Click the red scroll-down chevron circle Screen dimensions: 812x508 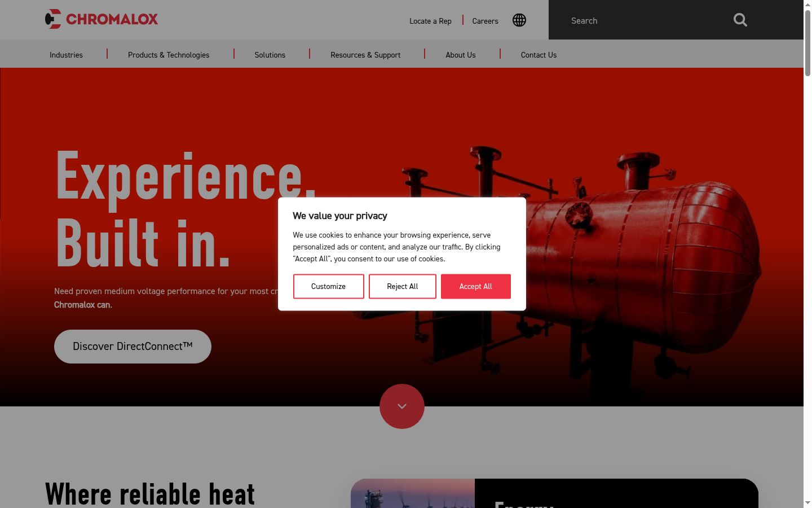coord(402,406)
